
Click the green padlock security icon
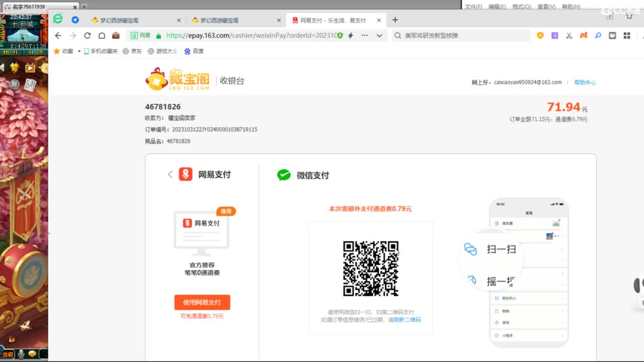[158, 36]
